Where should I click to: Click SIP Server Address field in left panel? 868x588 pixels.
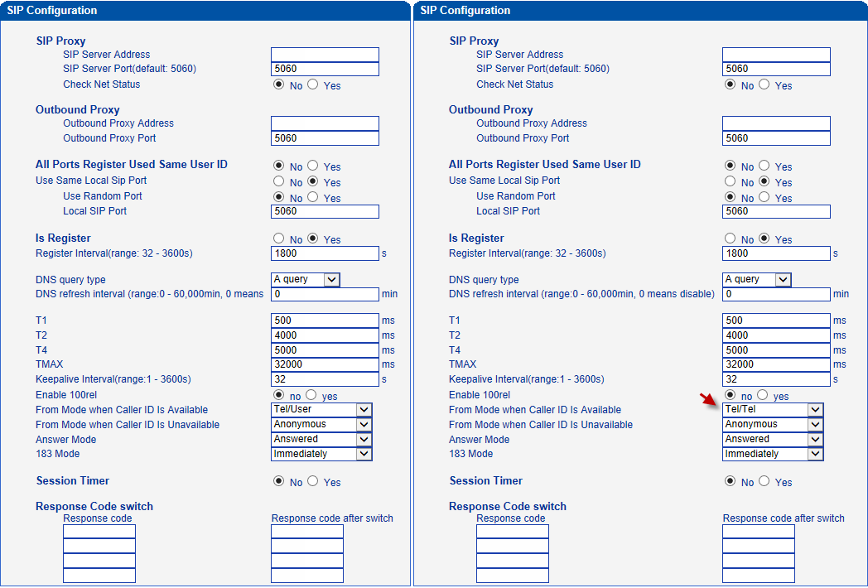325,55
